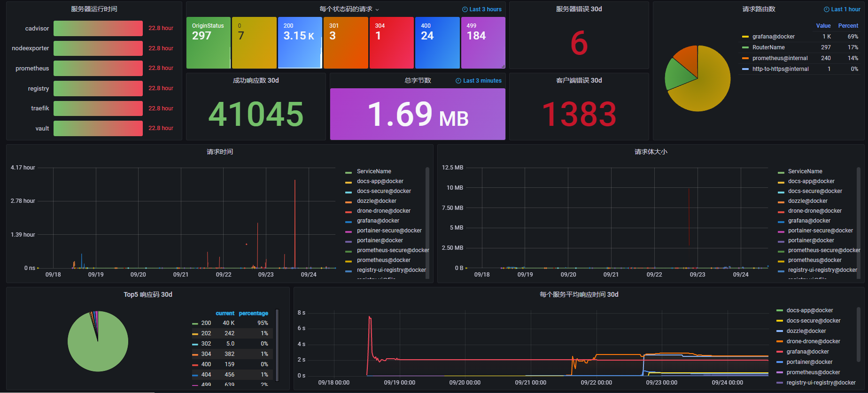
Task: Select grafana@docker in 请求时间 legend
Action: (x=378, y=221)
